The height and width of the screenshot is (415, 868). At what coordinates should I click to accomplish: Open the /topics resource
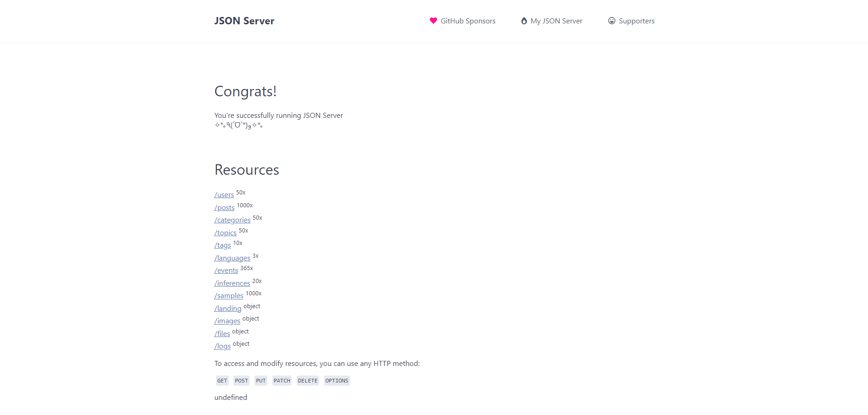[226, 233]
